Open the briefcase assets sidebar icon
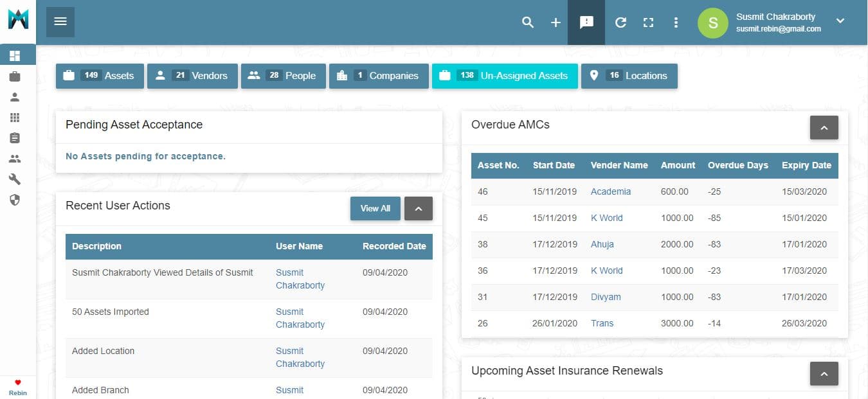The height and width of the screenshot is (399, 868). coord(15,76)
